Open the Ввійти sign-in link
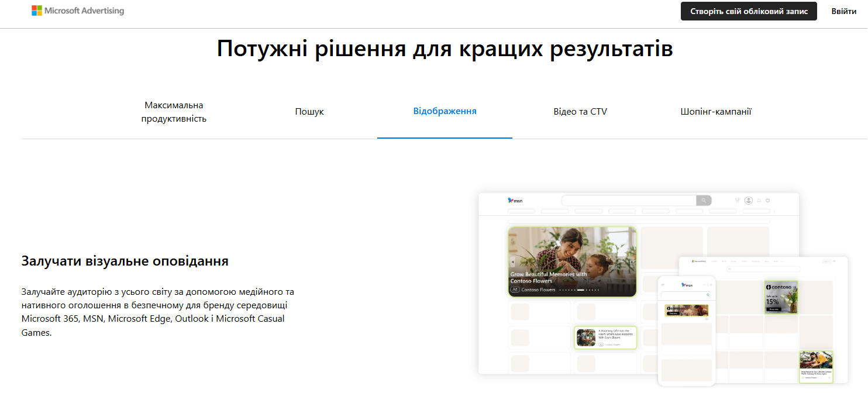Image resolution: width=868 pixels, height=396 pixels. coord(844,11)
